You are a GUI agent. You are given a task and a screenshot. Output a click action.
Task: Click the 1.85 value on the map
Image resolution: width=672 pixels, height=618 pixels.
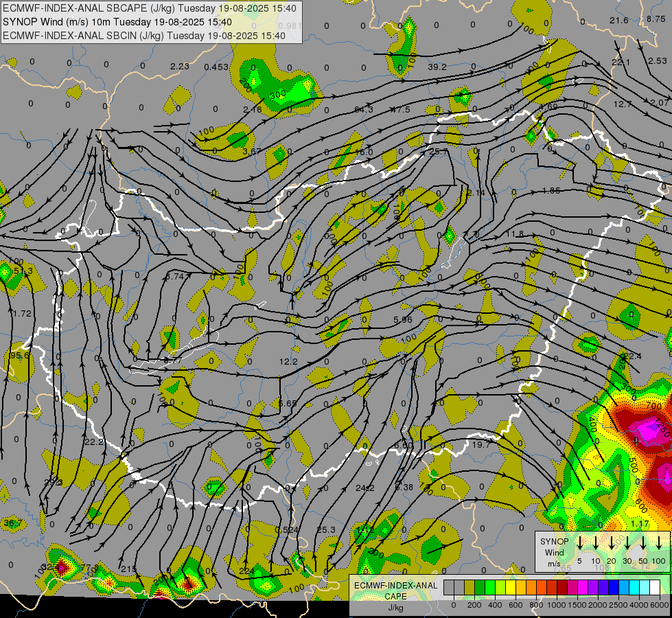(551, 190)
